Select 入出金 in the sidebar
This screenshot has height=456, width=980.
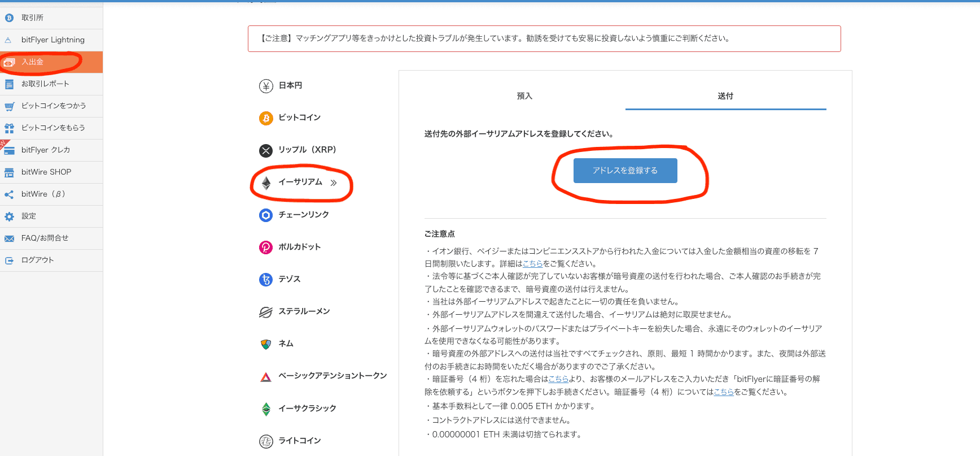[x=51, y=62]
